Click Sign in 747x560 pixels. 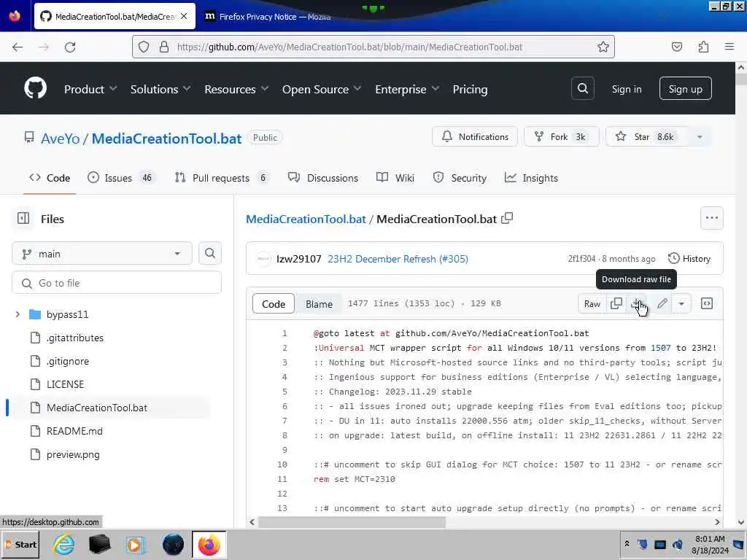[627, 89]
